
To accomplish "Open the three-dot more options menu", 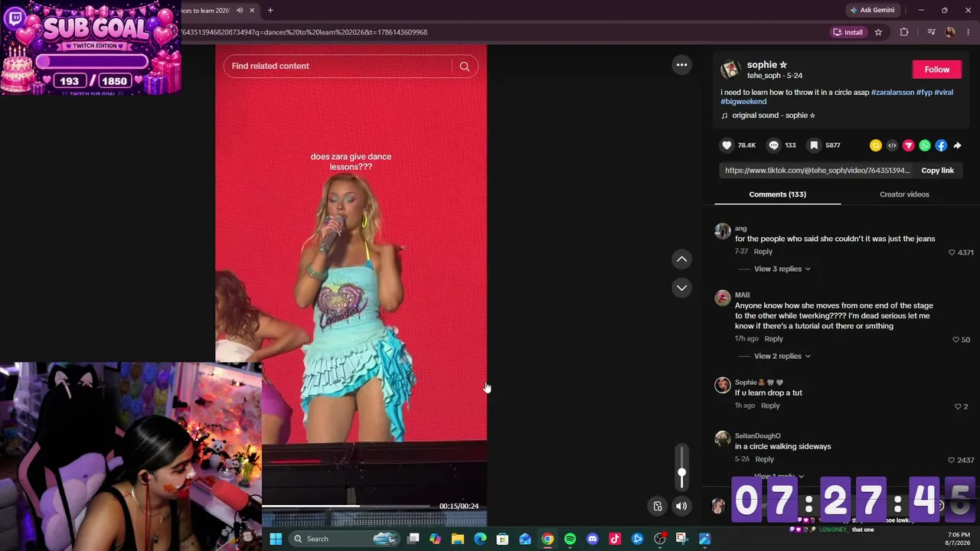I will [x=681, y=65].
